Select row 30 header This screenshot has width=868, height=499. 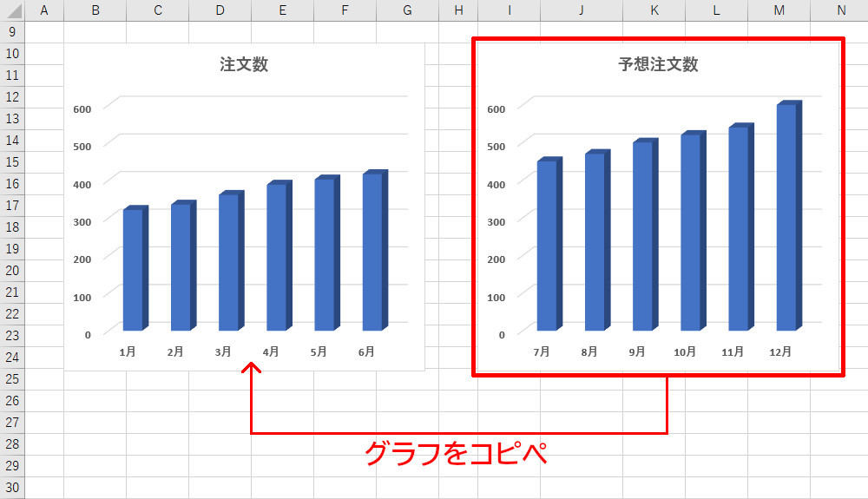pos(12,488)
